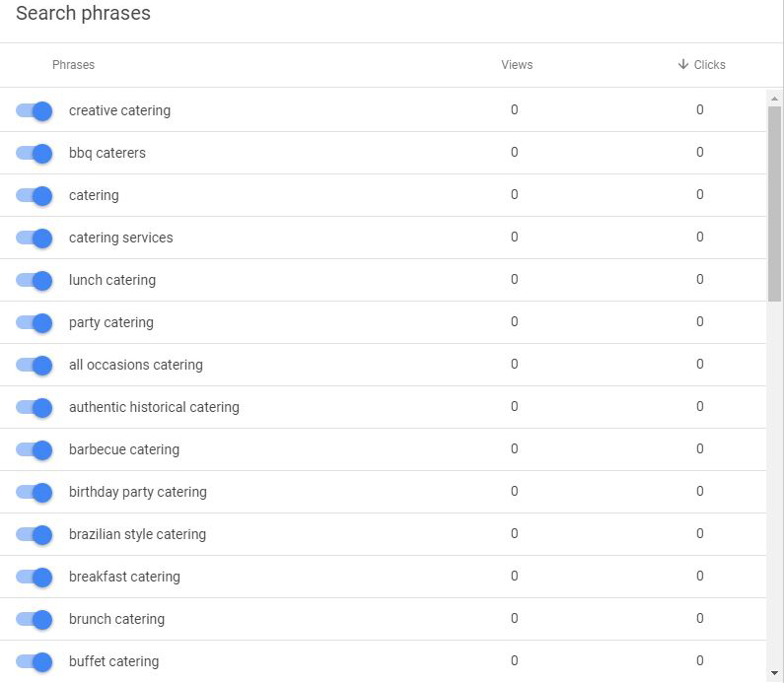Sort by Phrases column header
The image size is (784, 683).
73,65
